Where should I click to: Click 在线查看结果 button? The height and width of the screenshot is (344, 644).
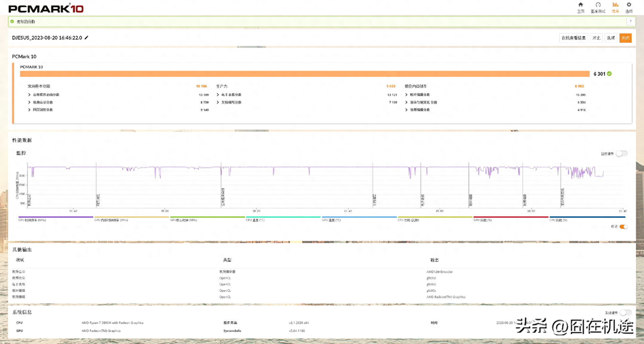click(x=574, y=38)
